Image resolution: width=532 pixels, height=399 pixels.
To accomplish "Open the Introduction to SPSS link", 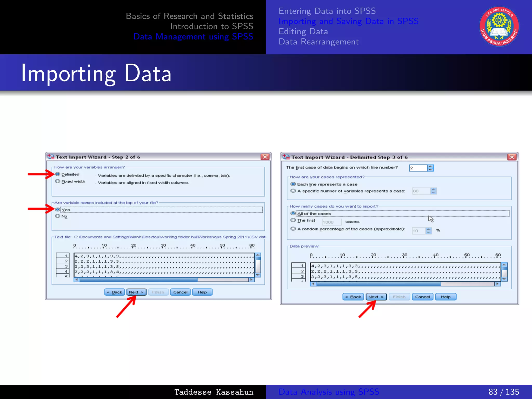I will coord(211,26).
